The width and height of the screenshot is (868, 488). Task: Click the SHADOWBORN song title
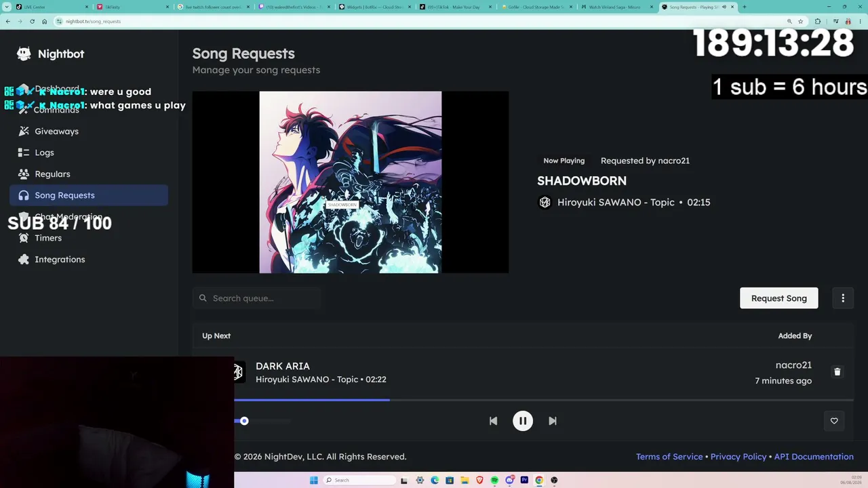tap(582, 181)
